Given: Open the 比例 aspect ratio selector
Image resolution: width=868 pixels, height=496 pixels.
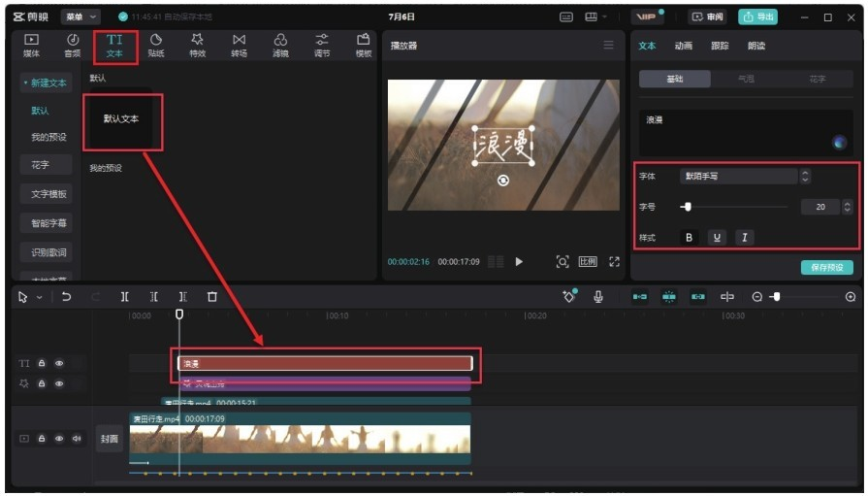Looking at the screenshot, I should (x=588, y=261).
